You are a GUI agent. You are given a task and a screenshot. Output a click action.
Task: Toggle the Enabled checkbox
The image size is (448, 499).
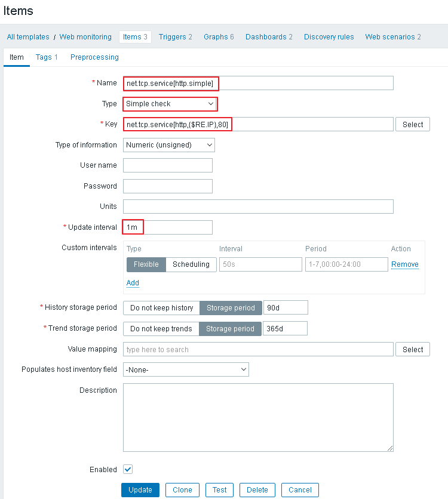tap(128, 469)
